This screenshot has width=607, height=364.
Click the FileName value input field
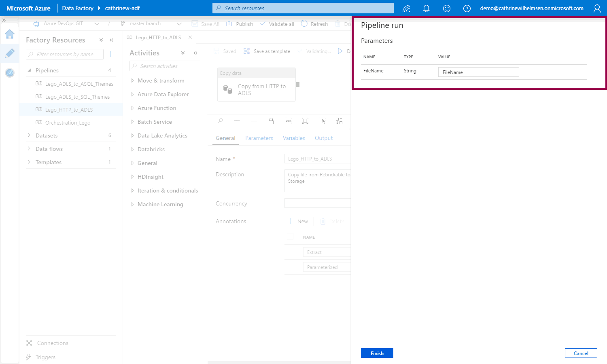pos(478,72)
